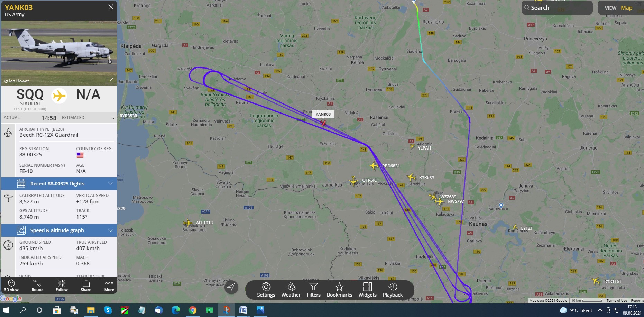Start flight Playback
644x317 pixels.
[393, 290]
